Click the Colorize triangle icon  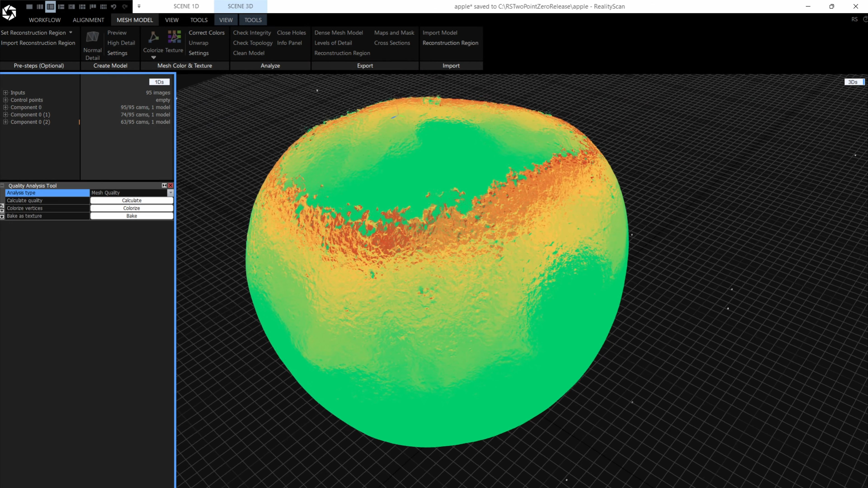point(153,37)
